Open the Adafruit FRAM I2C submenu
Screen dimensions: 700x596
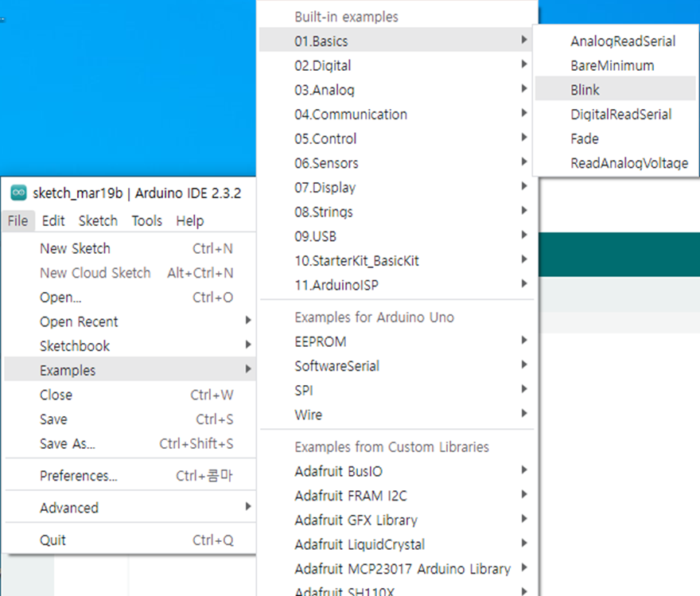[x=397, y=496]
